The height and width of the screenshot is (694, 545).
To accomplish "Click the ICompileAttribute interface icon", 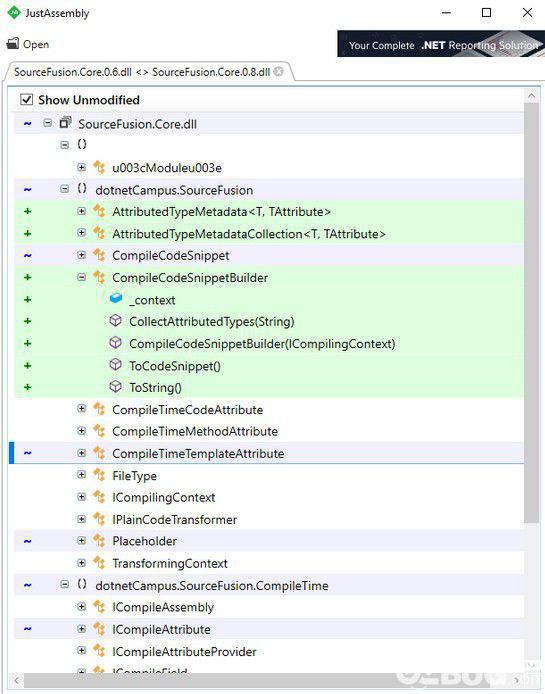I will click(99, 628).
